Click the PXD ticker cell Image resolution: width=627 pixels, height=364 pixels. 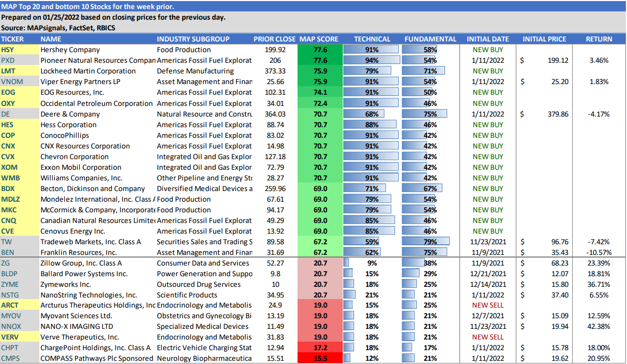pos(20,60)
